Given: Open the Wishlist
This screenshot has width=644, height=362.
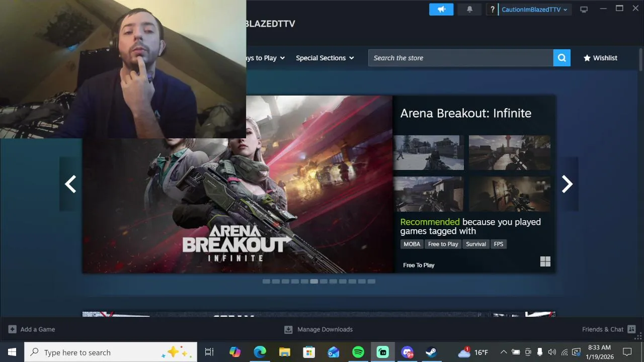Looking at the screenshot, I should (x=600, y=58).
